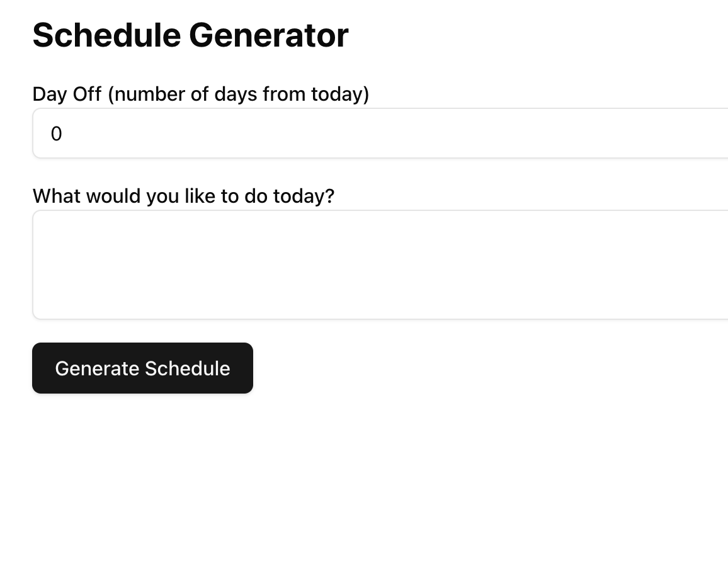This screenshot has width=728, height=568.
Task: Click the bottom edge area of the activities textarea
Action: click(x=380, y=315)
